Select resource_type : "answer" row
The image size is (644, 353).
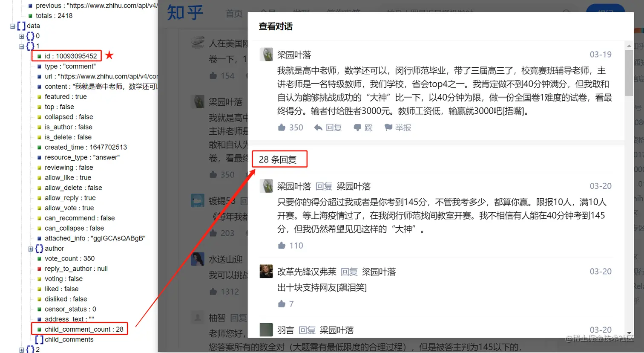[78, 157]
